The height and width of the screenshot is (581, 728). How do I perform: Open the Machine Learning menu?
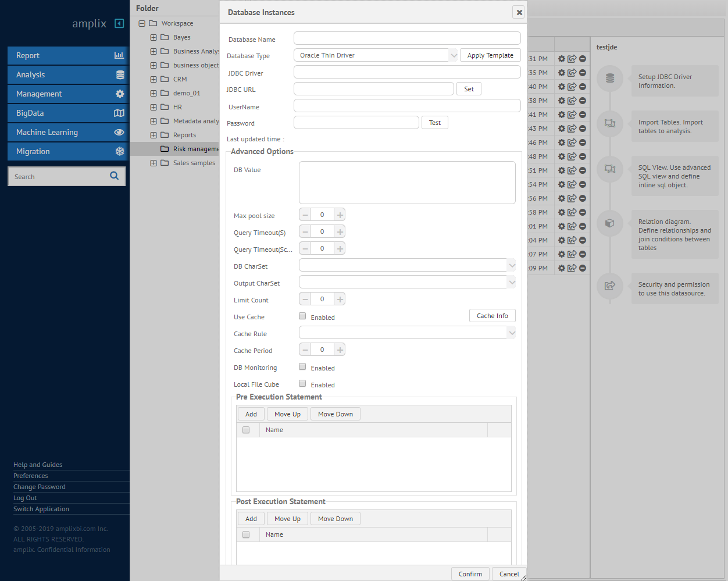point(67,132)
